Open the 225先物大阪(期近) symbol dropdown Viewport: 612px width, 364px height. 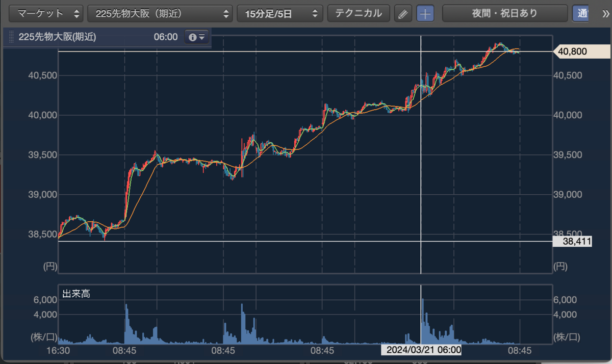click(161, 14)
